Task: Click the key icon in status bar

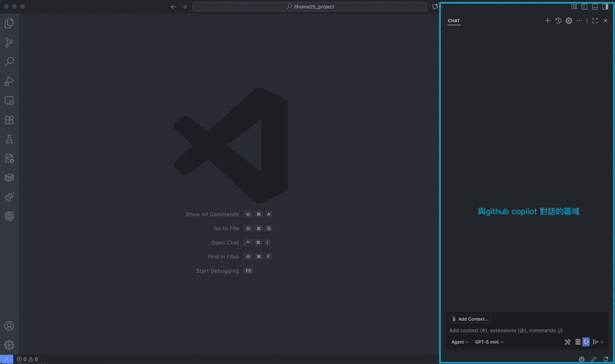Action: click(x=594, y=359)
